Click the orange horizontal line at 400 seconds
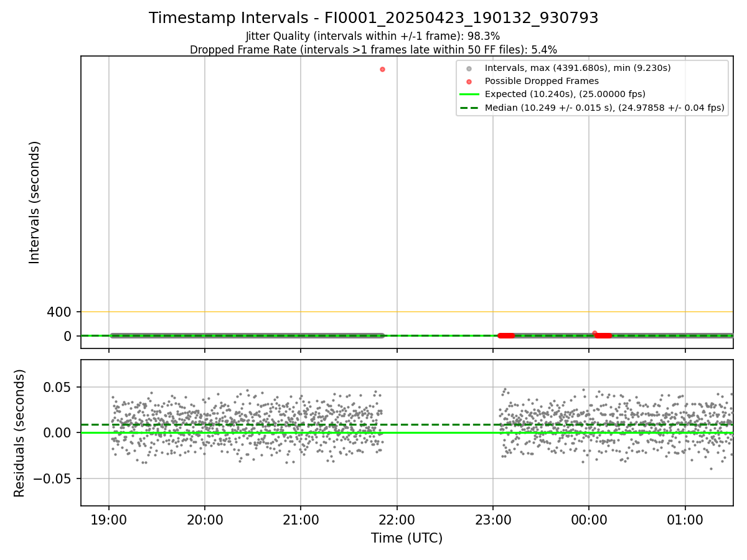747x560 pixels. [x=407, y=312]
